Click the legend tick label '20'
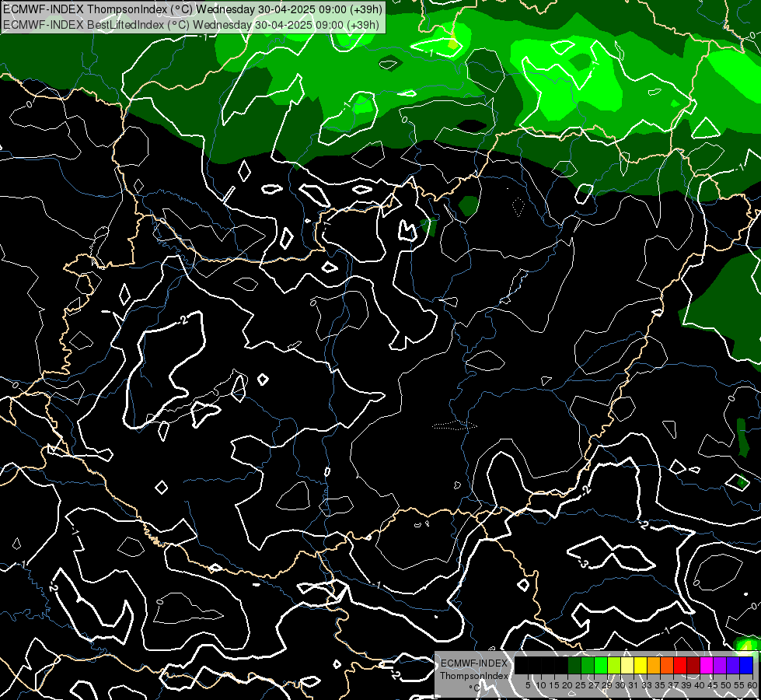 click(568, 685)
